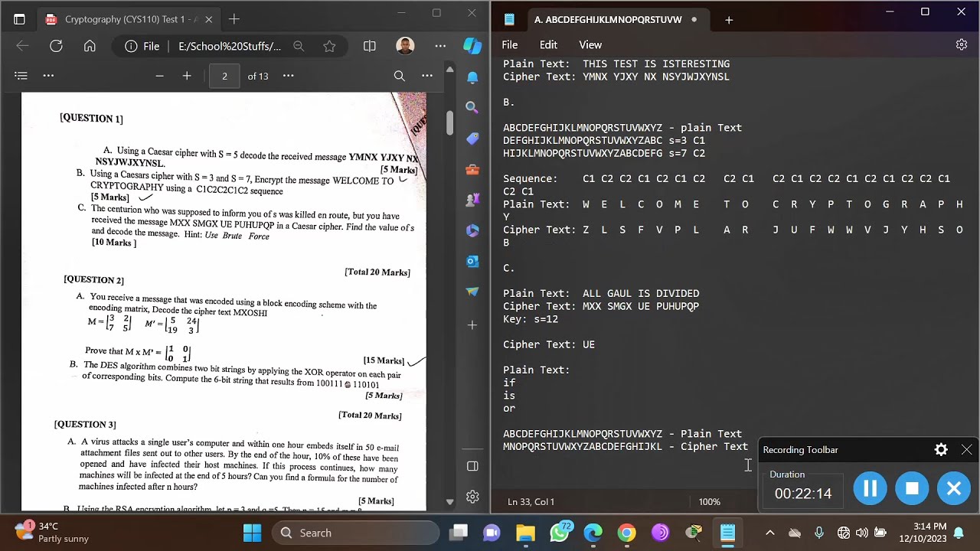980x551 pixels.
Task: Open Edge sidebar tools briefcase icon
Action: click(472, 169)
